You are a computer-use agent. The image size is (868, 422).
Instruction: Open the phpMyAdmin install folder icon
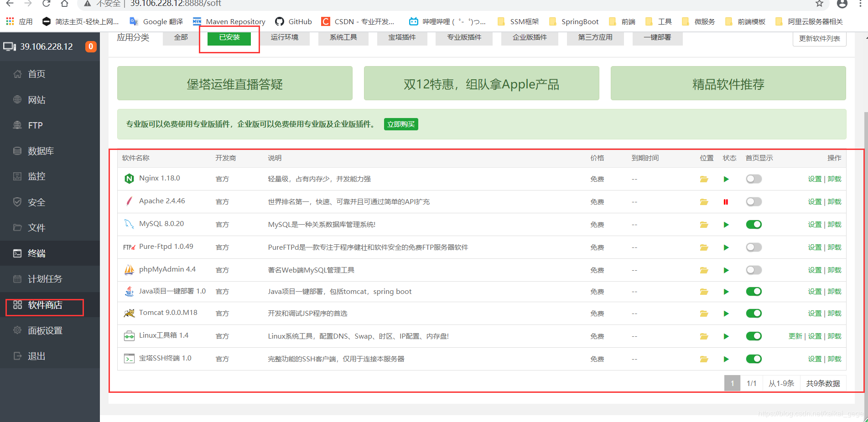coord(704,270)
